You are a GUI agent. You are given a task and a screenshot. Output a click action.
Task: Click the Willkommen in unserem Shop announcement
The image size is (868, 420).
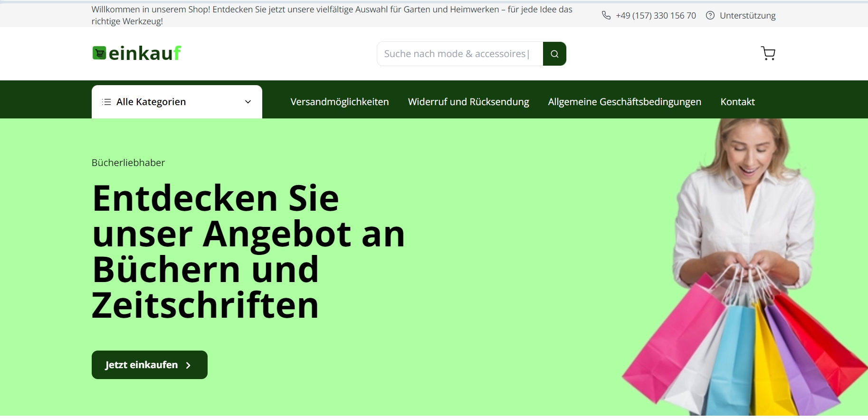coord(332,15)
